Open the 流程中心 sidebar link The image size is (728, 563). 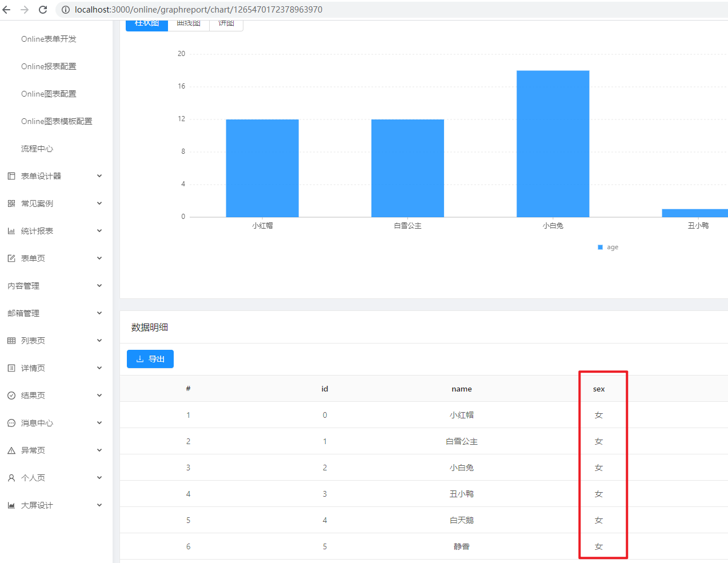pyautogui.click(x=37, y=149)
